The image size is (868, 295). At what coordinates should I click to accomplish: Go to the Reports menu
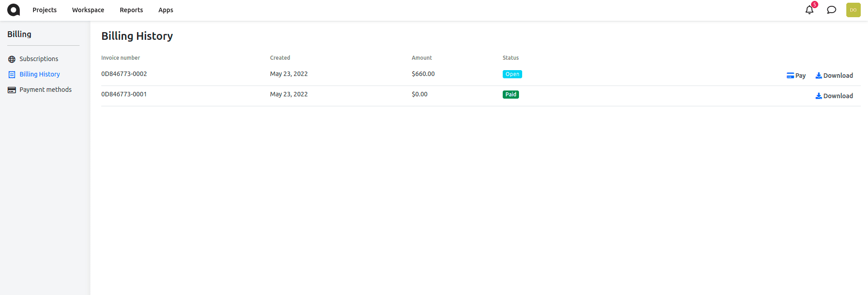pos(131,10)
